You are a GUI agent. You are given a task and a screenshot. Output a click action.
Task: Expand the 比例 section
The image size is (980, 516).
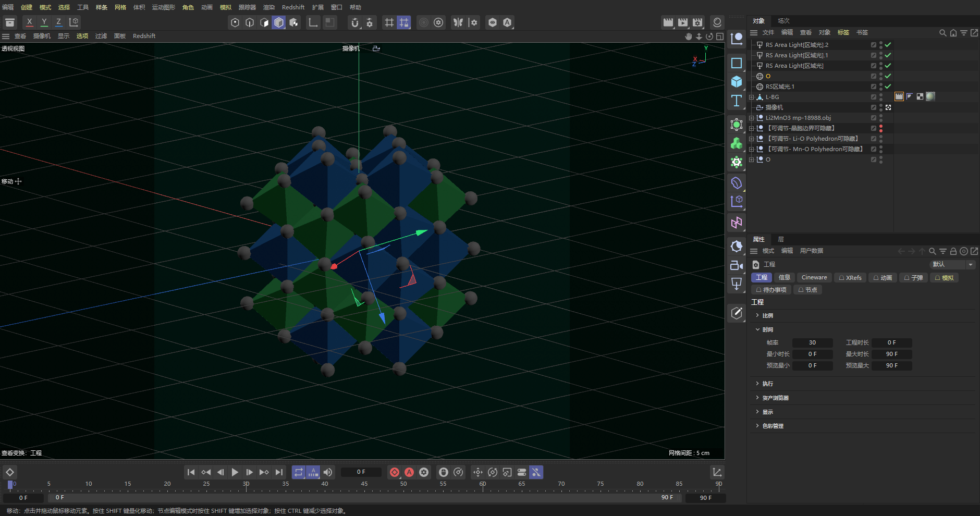(x=757, y=315)
